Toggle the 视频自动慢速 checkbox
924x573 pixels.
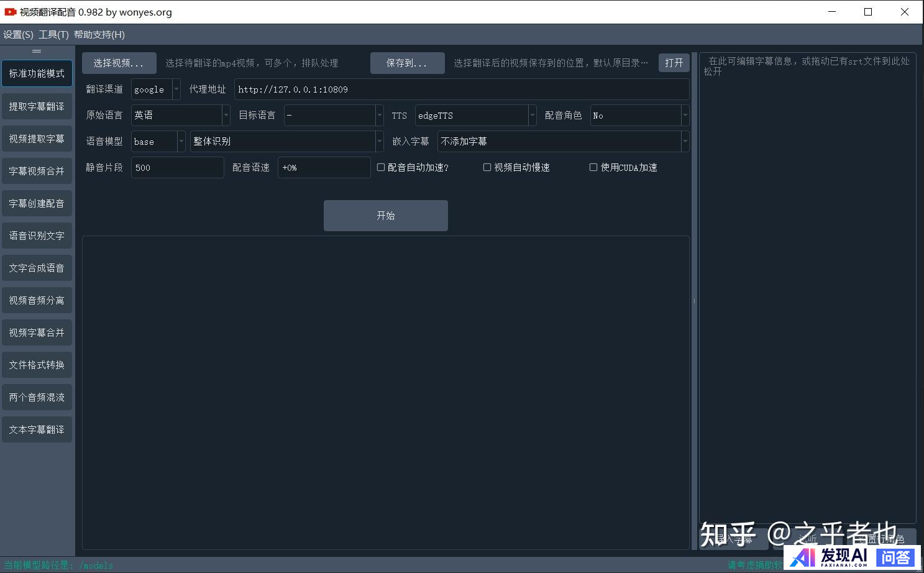tap(487, 167)
